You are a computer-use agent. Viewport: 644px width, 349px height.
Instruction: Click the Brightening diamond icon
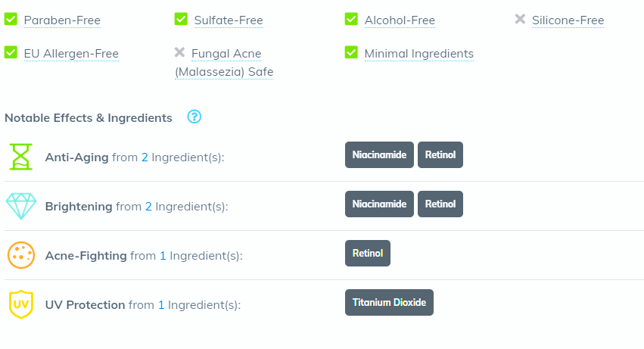click(21, 206)
